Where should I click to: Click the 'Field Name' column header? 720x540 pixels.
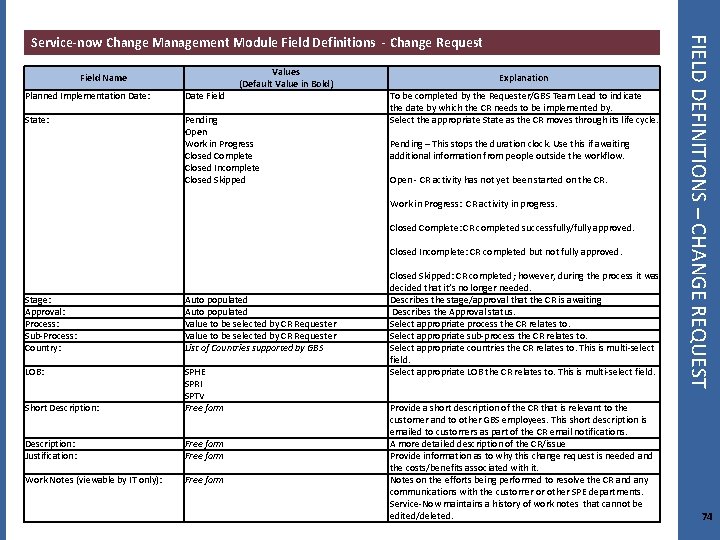[x=104, y=78]
